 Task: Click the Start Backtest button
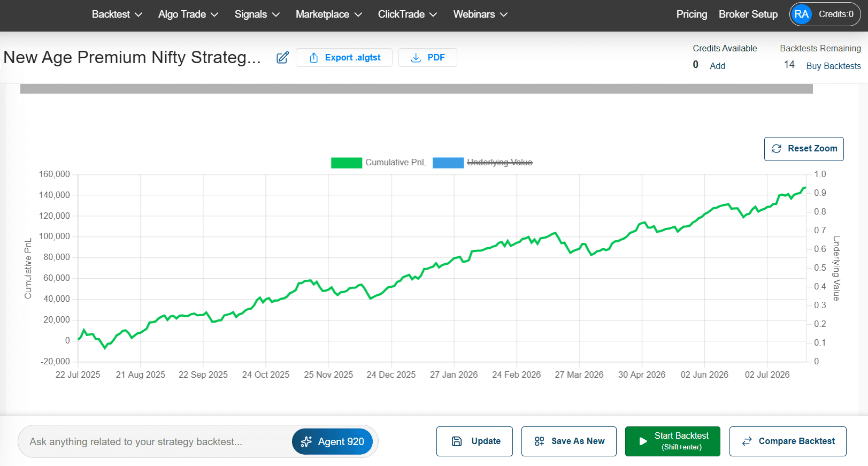(673, 441)
